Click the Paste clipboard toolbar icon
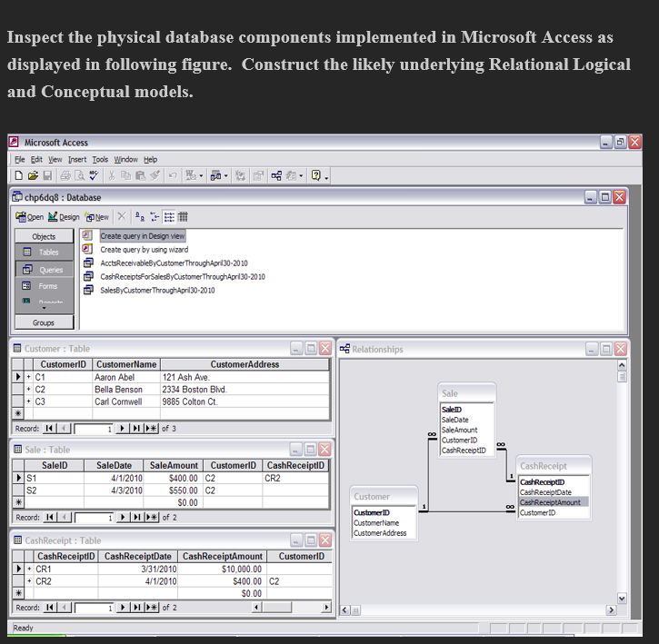 click(140, 175)
